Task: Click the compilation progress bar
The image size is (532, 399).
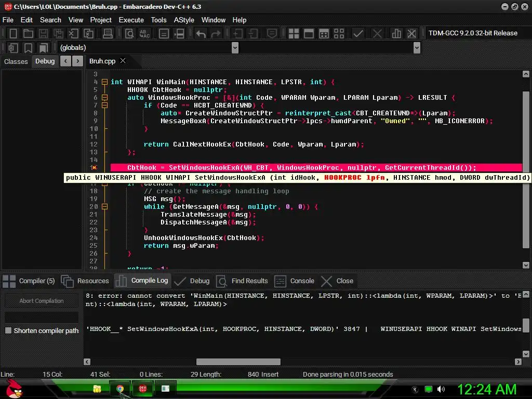Action: click(42, 317)
